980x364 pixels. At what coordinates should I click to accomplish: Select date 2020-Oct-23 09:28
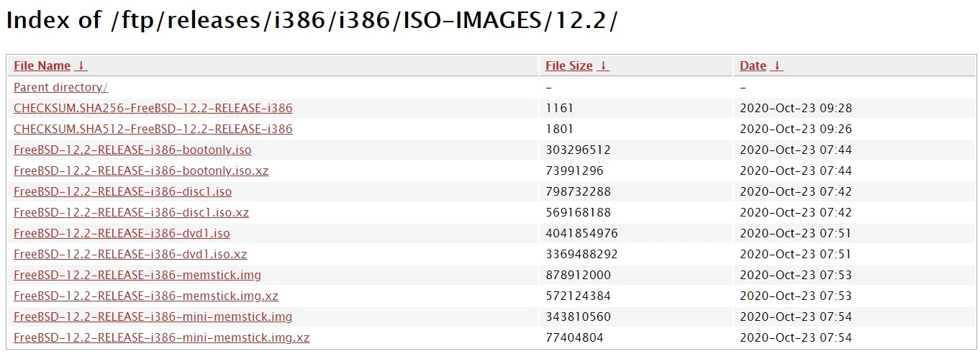pyautogui.click(x=796, y=108)
